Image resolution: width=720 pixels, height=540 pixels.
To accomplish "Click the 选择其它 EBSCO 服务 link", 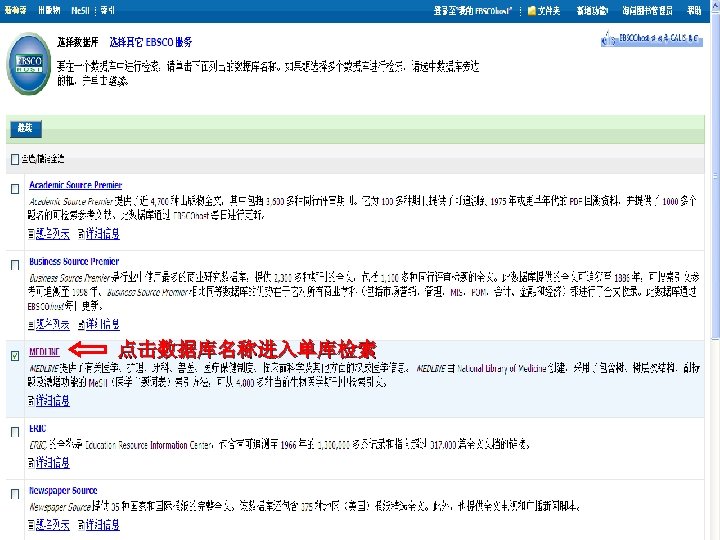I will (x=151, y=42).
